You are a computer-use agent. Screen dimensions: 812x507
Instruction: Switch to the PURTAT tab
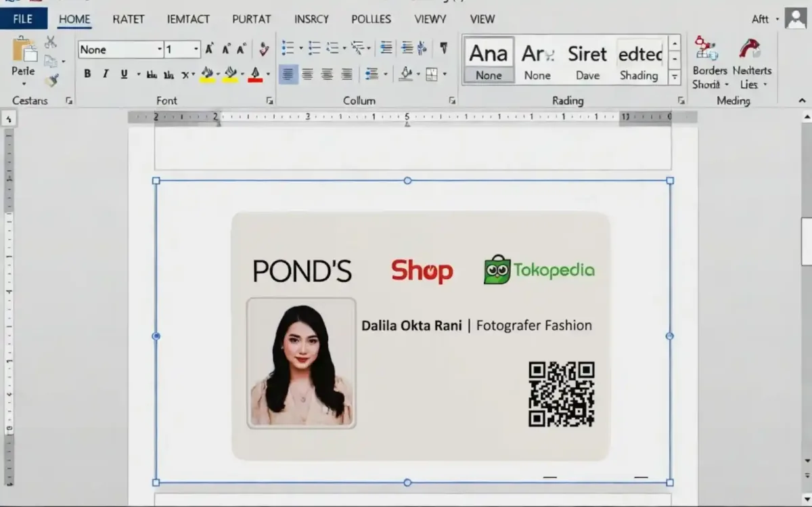pyautogui.click(x=252, y=19)
